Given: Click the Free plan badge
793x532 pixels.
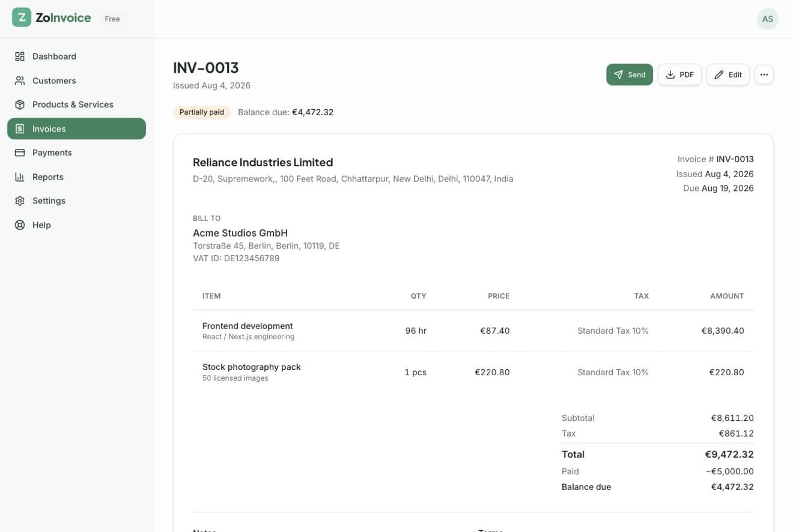Looking at the screenshot, I should [112, 19].
